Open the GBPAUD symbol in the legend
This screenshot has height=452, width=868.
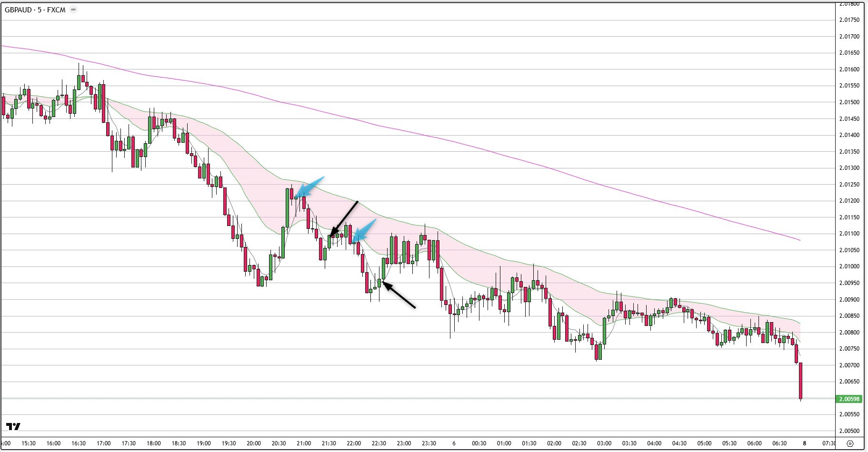(x=18, y=9)
